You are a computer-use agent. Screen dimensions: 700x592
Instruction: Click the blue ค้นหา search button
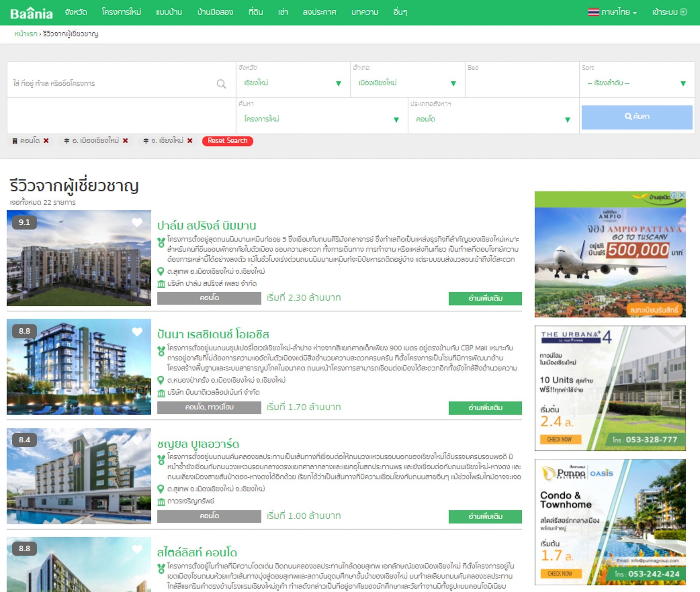point(637,117)
